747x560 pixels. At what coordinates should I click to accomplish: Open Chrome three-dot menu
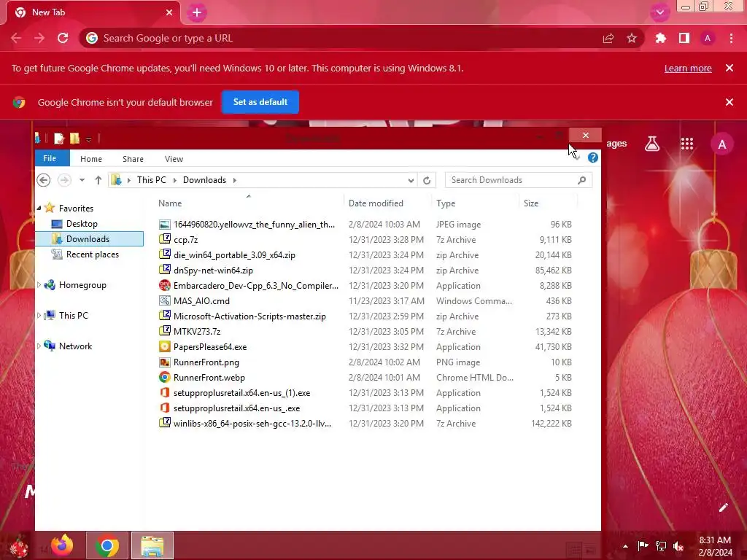[x=731, y=38]
